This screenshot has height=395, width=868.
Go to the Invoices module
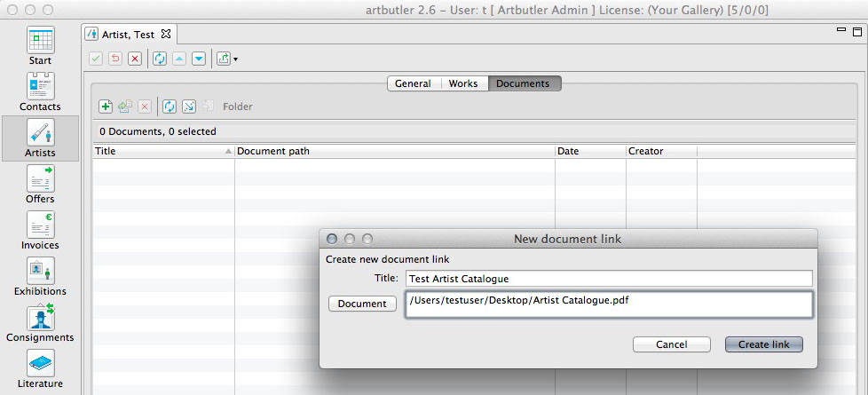click(x=41, y=230)
